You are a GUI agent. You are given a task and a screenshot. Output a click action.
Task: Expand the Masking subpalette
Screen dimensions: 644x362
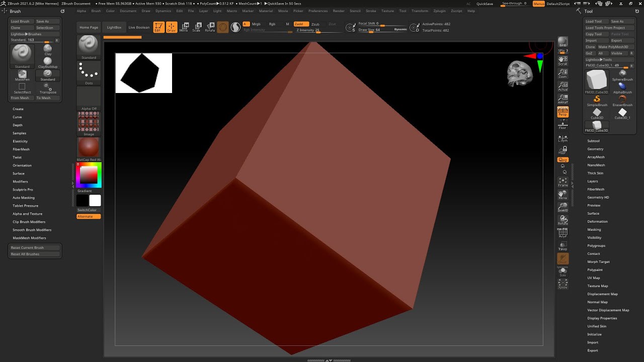(x=594, y=229)
